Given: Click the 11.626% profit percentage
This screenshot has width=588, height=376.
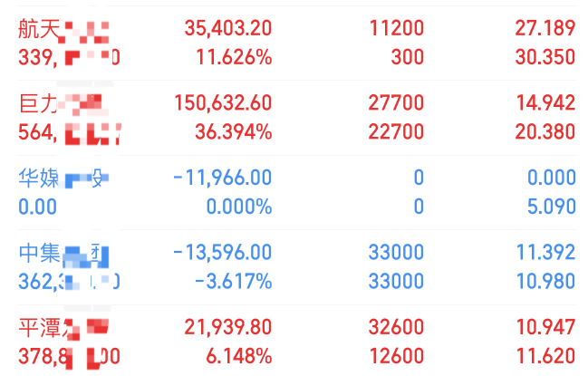Looking at the screenshot, I should (233, 58).
